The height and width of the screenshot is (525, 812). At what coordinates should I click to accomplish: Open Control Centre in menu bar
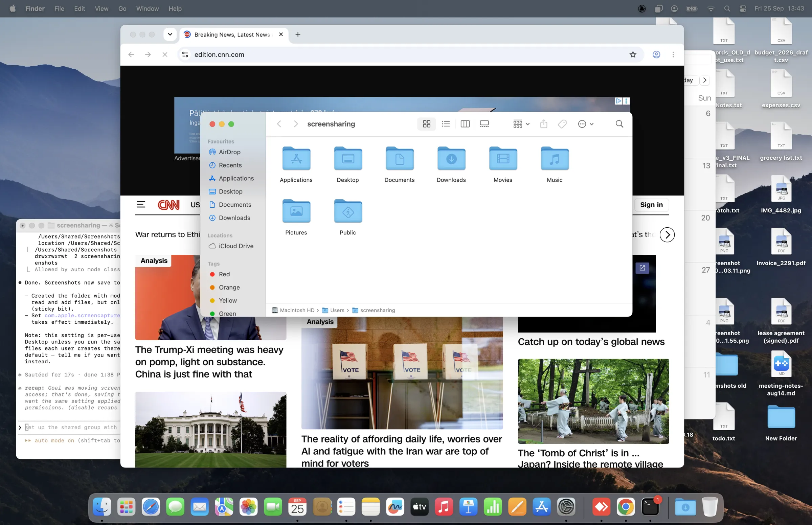pyautogui.click(x=742, y=8)
